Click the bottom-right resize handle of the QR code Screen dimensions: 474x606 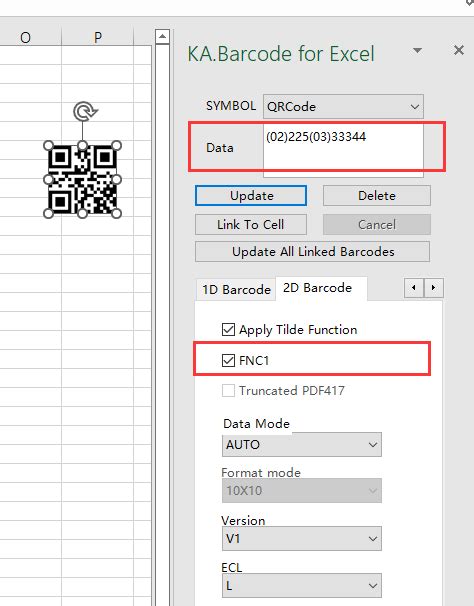(x=117, y=213)
